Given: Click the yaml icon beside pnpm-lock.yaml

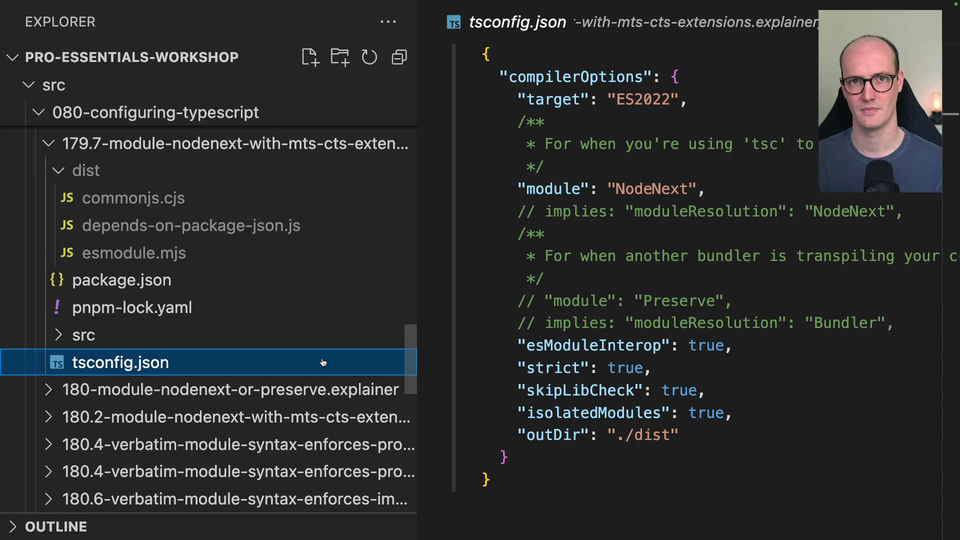Looking at the screenshot, I should 57,308.
